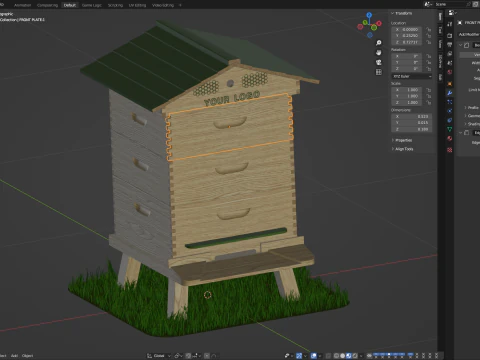Toggle the lock for Location X

(x=429, y=29)
